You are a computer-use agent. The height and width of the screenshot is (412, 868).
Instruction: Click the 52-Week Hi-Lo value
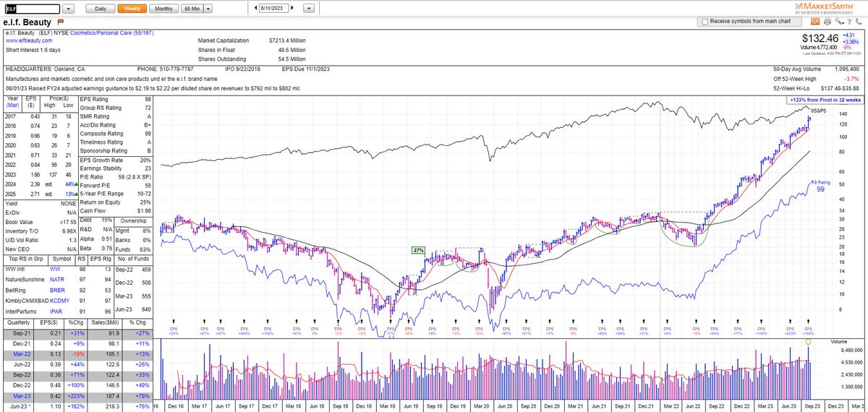coord(839,87)
